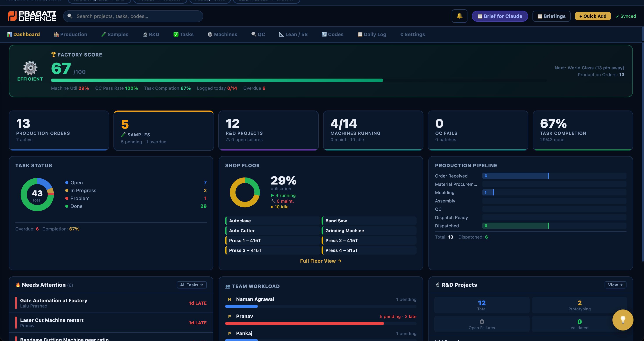644x341 pixels.
Task: Click the pencil icon on Samples card
Action: (123, 134)
